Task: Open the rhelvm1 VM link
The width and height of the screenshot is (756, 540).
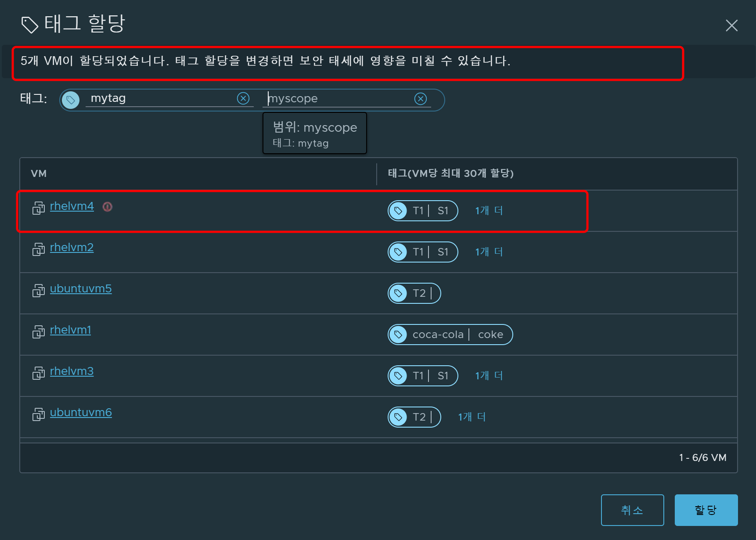Action: (x=71, y=330)
